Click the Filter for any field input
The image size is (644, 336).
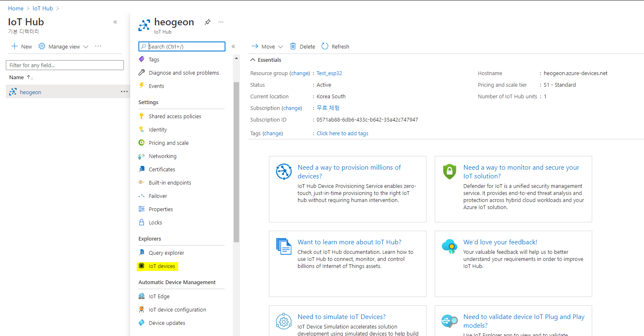coord(65,65)
